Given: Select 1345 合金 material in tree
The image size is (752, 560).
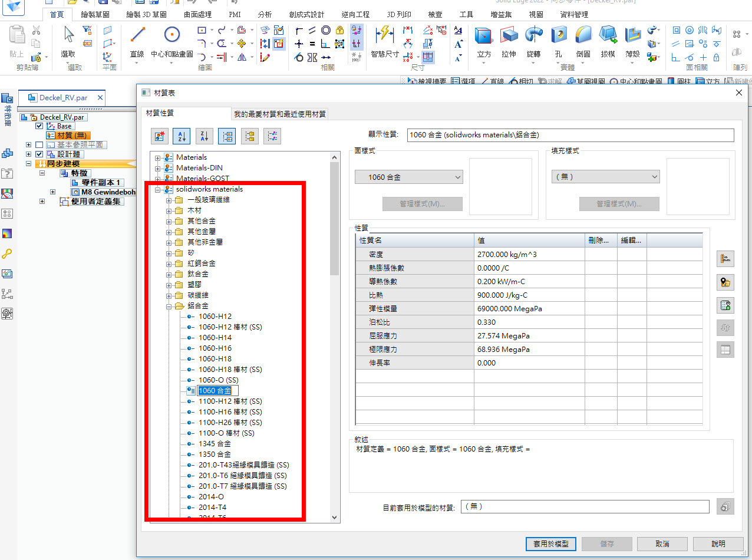Looking at the screenshot, I should [x=215, y=444].
